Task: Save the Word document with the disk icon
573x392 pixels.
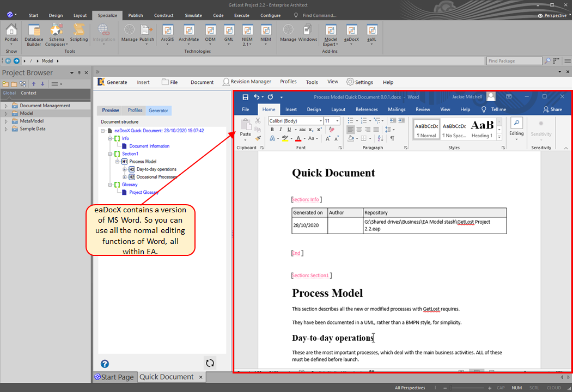Action: (x=245, y=97)
